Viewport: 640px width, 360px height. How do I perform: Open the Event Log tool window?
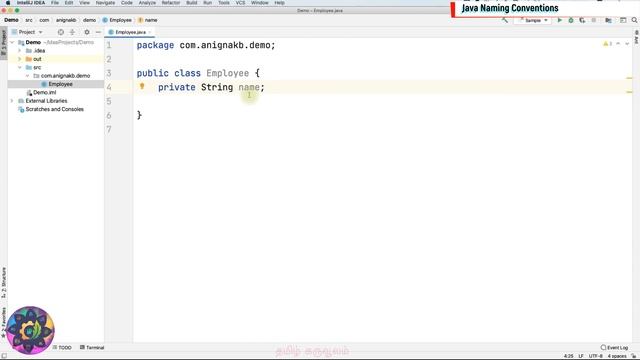click(614, 347)
